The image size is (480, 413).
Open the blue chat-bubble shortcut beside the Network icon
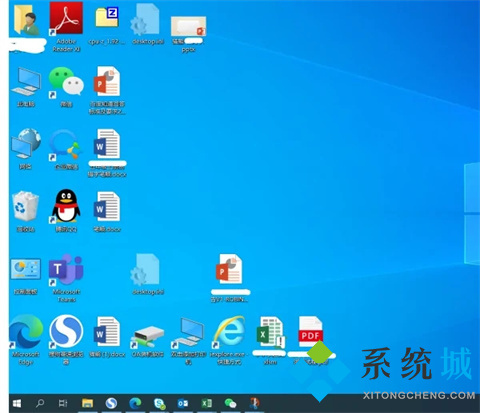pyautogui.click(x=66, y=145)
